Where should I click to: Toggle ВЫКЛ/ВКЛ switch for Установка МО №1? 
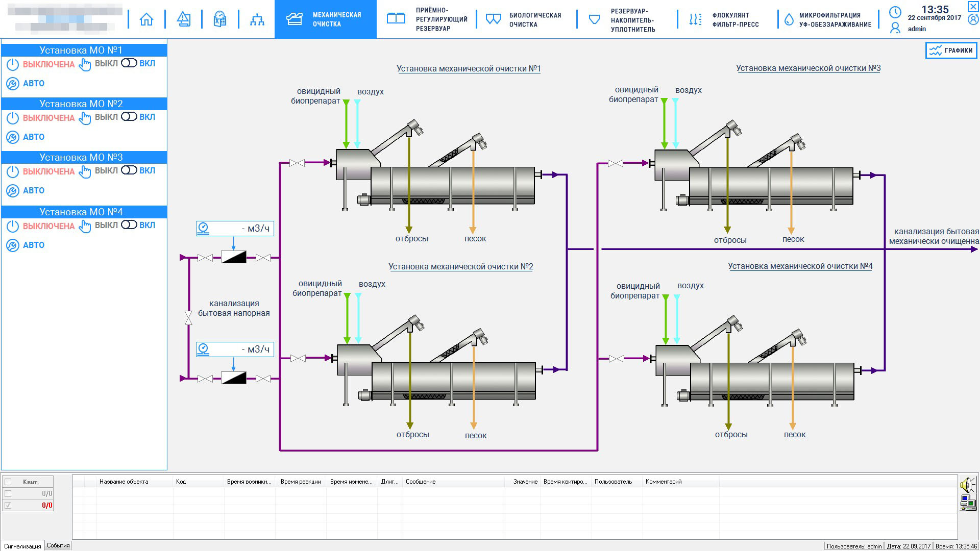click(129, 63)
